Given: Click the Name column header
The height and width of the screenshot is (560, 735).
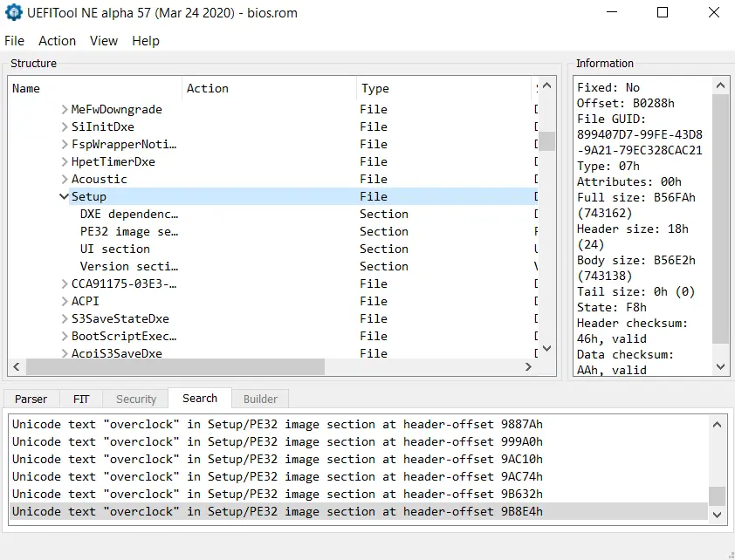Looking at the screenshot, I should pos(95,88).
